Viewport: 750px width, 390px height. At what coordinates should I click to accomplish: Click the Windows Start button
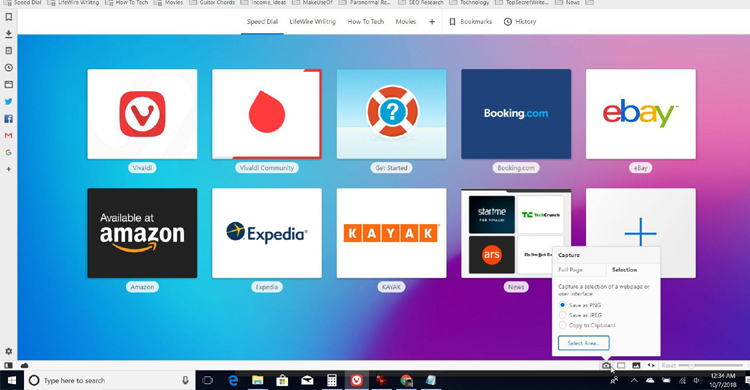pyautogui.click(x=11, y=380)
